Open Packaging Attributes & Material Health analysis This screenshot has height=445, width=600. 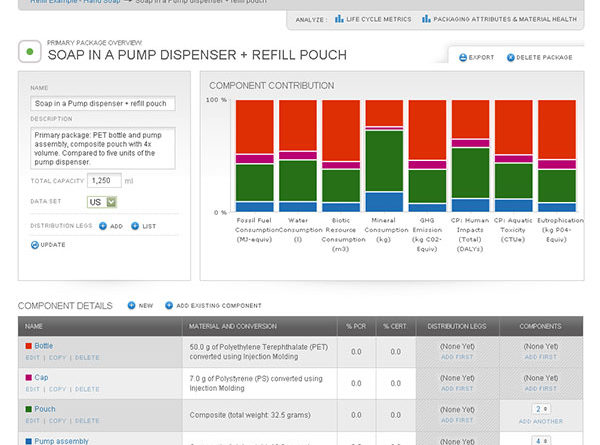pyautogui.click(x=499, y=19)
